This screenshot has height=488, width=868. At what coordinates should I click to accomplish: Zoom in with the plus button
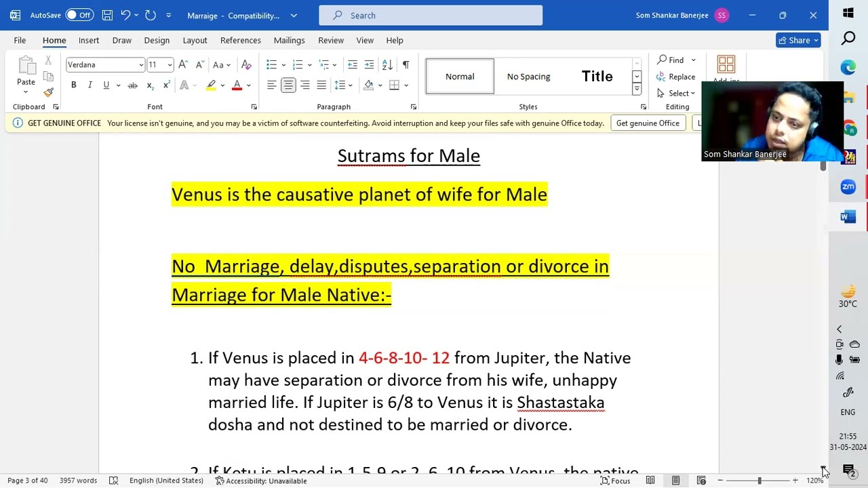(x=795, y=481)
